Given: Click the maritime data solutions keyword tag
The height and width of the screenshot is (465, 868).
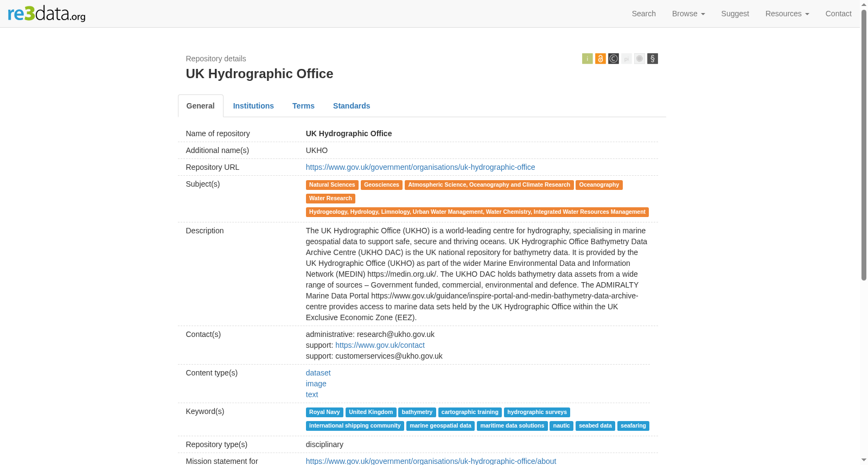Looking at the screenshot, I should coord(512,426).
